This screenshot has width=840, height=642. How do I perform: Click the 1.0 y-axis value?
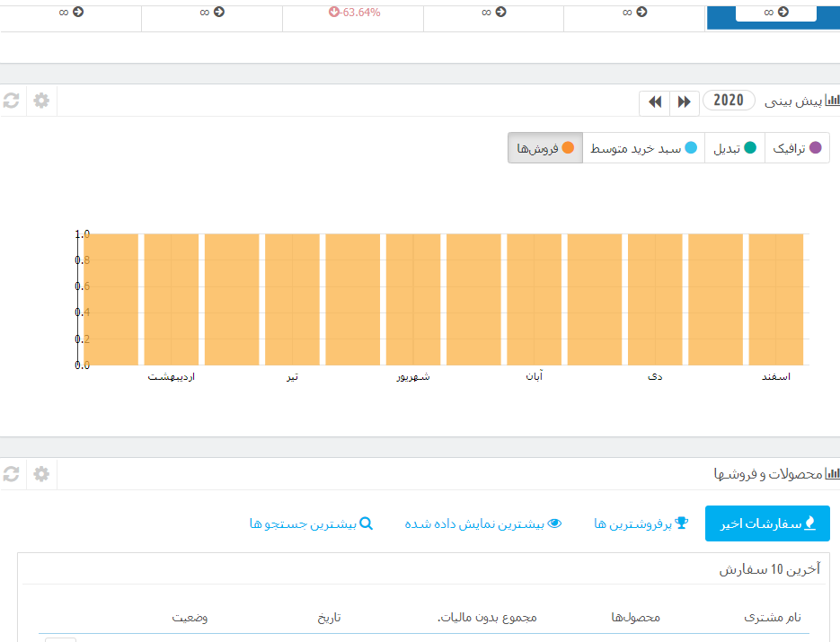coord(83,234)
